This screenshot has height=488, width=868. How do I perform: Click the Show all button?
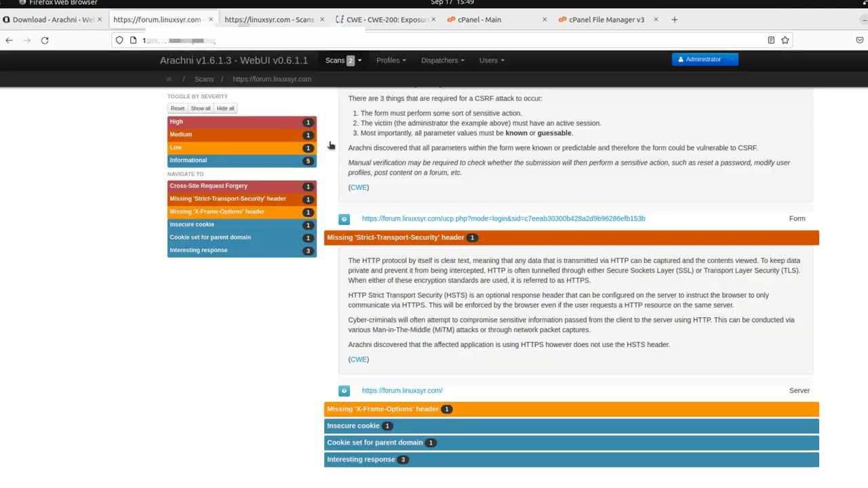(x=201, y=108)
